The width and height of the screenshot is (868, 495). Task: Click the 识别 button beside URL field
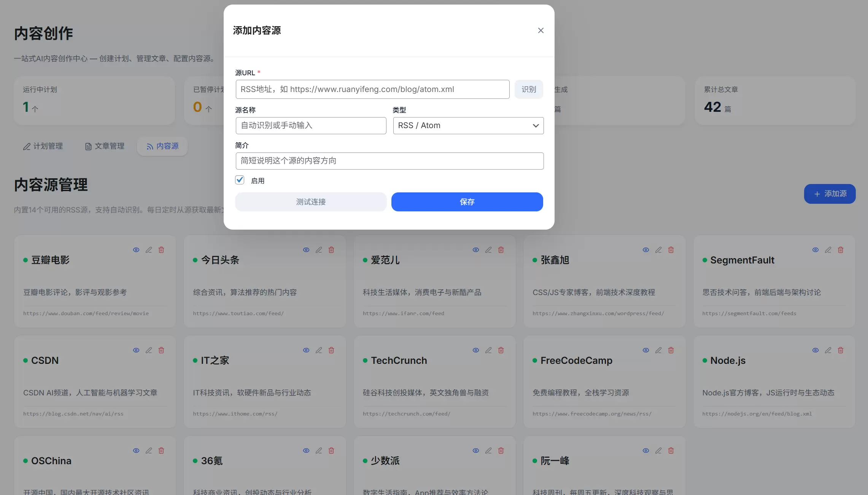pos(529,89)
